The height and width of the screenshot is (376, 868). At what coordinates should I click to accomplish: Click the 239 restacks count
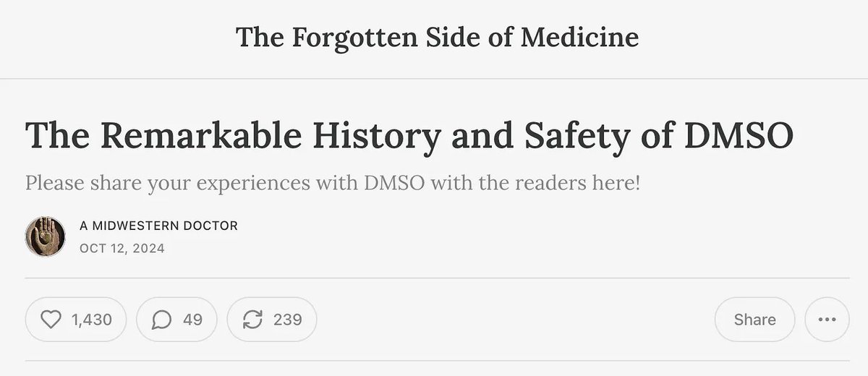click(287, 319)
